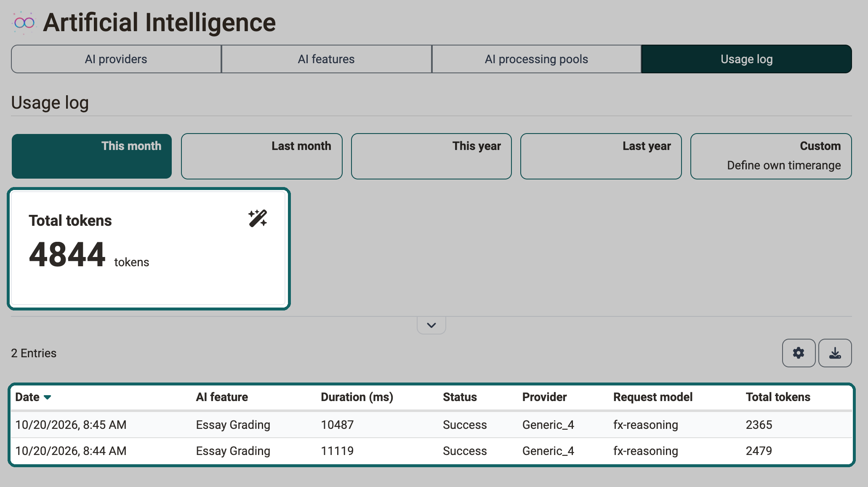
Task: Click the table settings gear icon
Action: [799, 353]
